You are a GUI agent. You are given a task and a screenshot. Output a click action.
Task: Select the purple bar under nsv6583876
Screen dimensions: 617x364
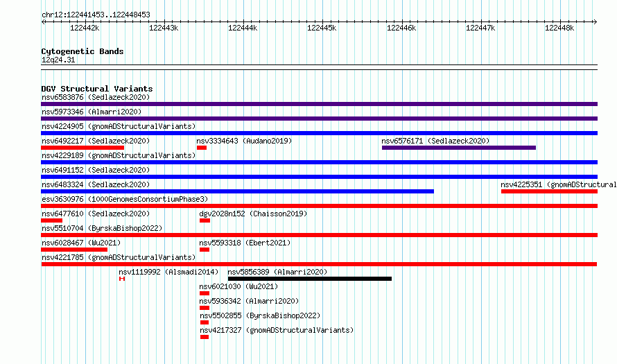click(x=319, y=104)
